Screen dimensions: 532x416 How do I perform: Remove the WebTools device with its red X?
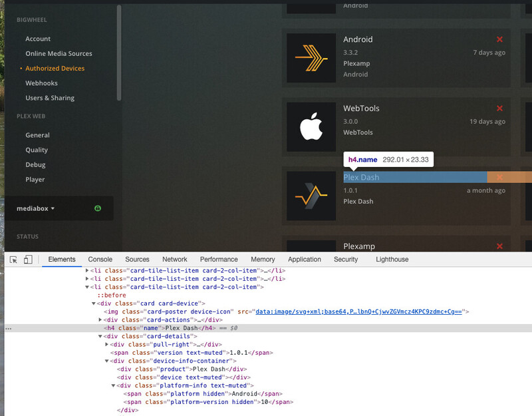[x=499, y=108]
